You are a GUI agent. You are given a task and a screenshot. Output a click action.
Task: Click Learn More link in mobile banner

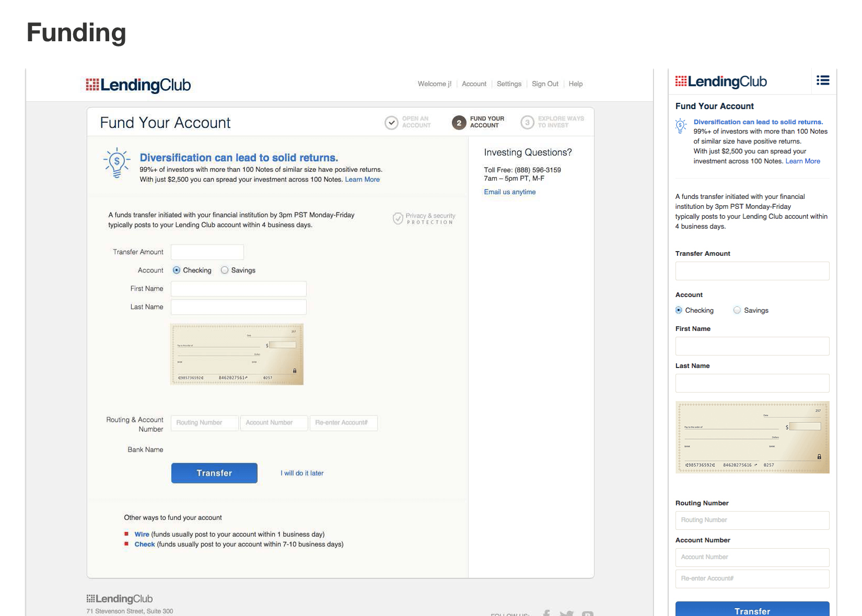802,161
